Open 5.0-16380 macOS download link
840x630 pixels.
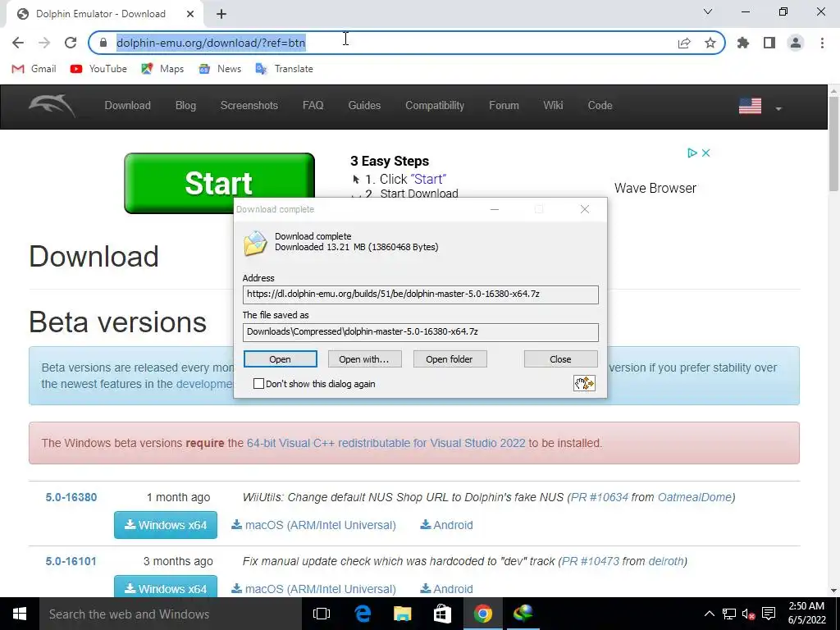pyautogui.click(x=314, y=525)
